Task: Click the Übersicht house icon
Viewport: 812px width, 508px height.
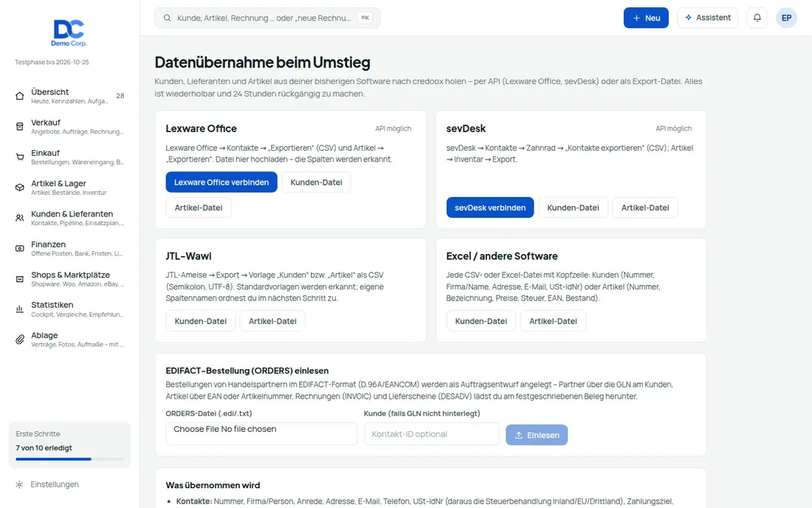Action: point(20,96)
